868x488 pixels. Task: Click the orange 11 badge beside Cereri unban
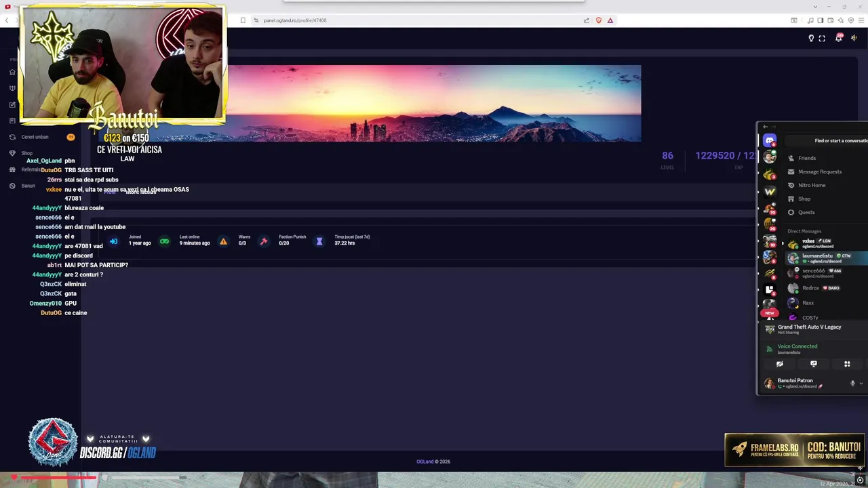[71, 137]
